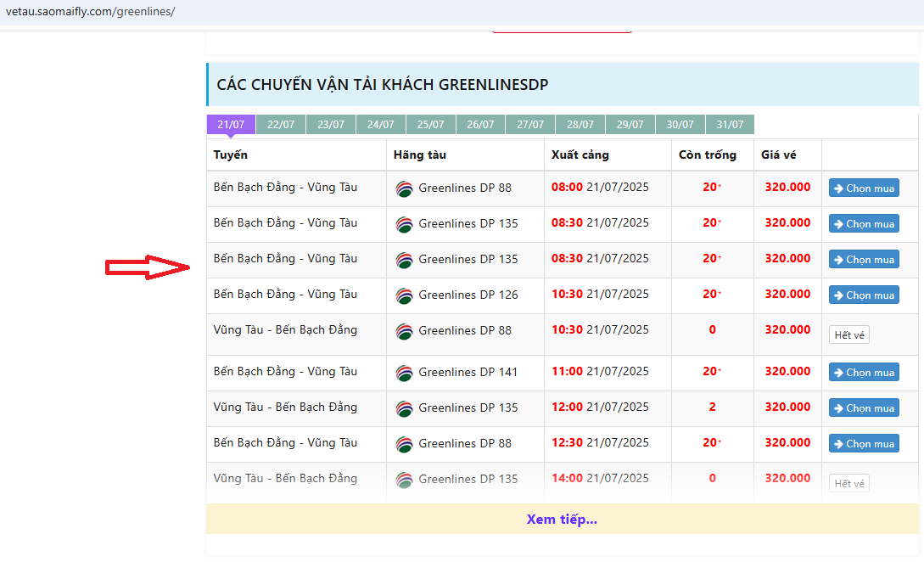Click the 320.000 price in the 08:00 row
924x562 pixels.
[x=788, y=187]
